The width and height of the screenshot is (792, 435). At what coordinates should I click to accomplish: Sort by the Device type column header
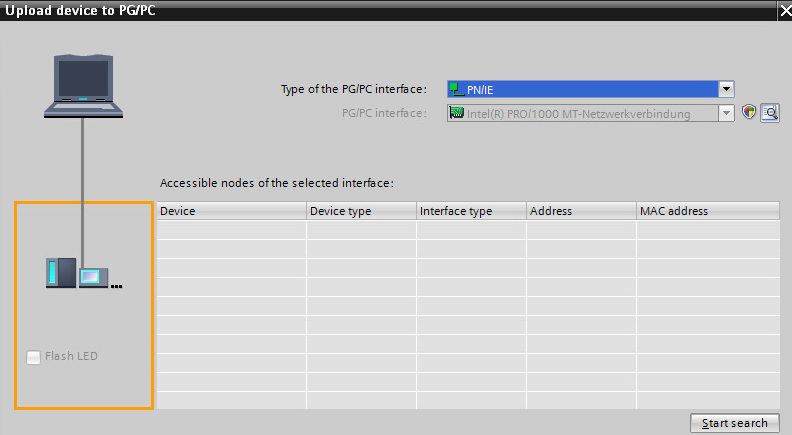361,211
